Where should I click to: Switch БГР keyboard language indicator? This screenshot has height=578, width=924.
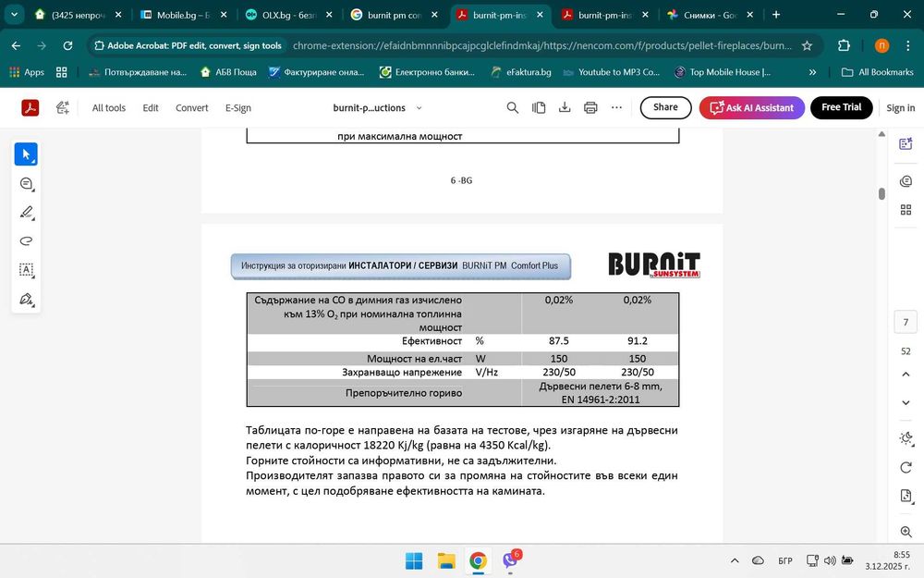click(x=784, y=560)
